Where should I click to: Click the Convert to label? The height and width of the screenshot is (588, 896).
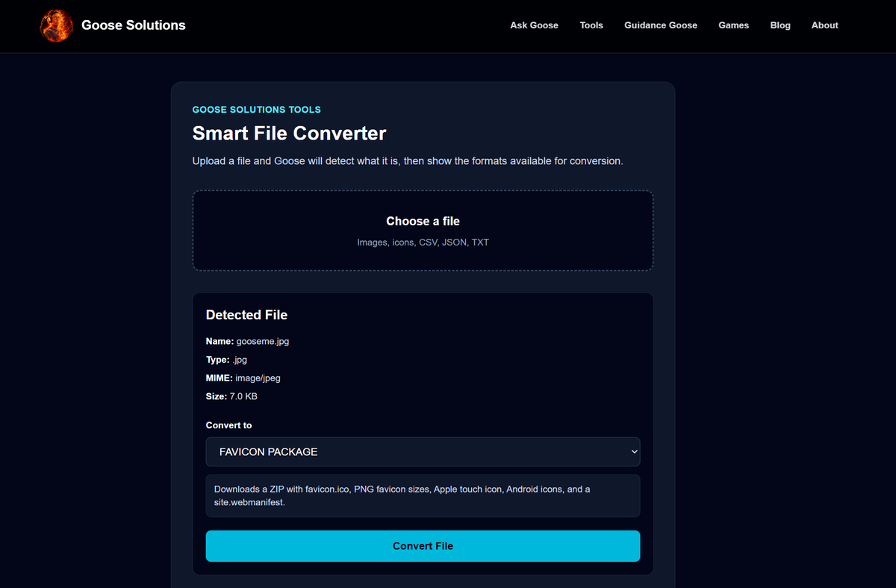229,425
